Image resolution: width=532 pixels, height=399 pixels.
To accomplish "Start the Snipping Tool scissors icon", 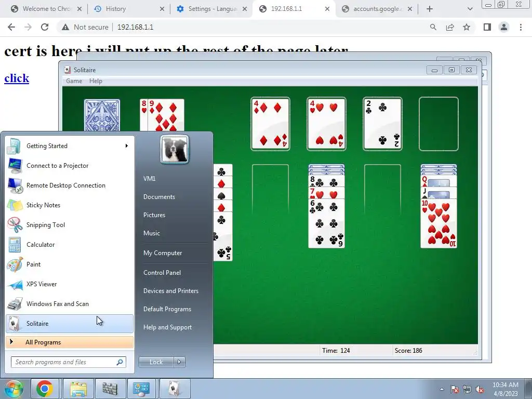I will (14, 224).
